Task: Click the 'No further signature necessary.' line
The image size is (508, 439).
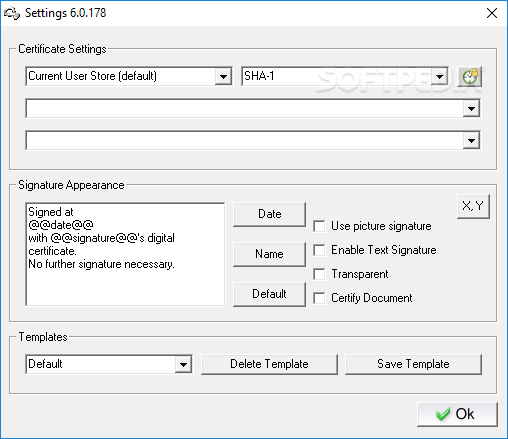Action: (x=101, y=264)
